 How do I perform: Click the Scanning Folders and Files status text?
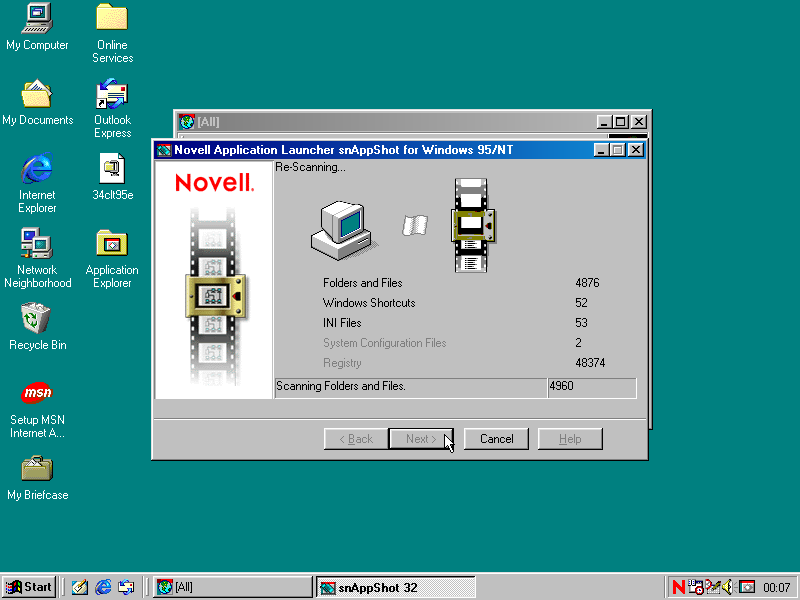341,386
